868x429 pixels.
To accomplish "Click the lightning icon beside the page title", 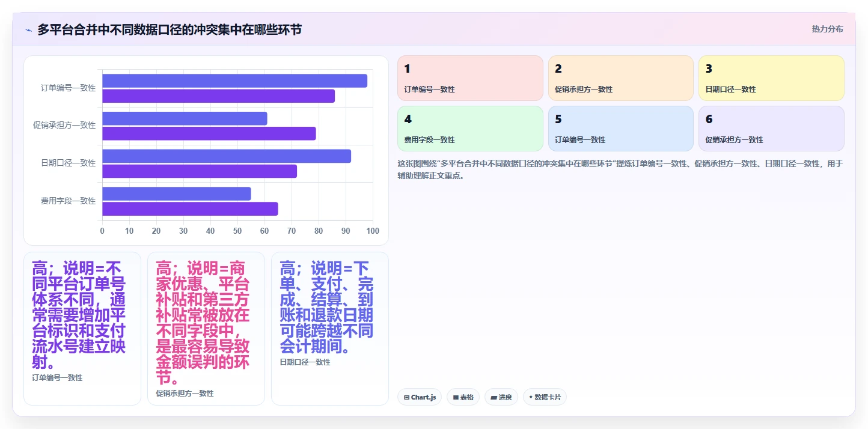I will click(29, 30).
